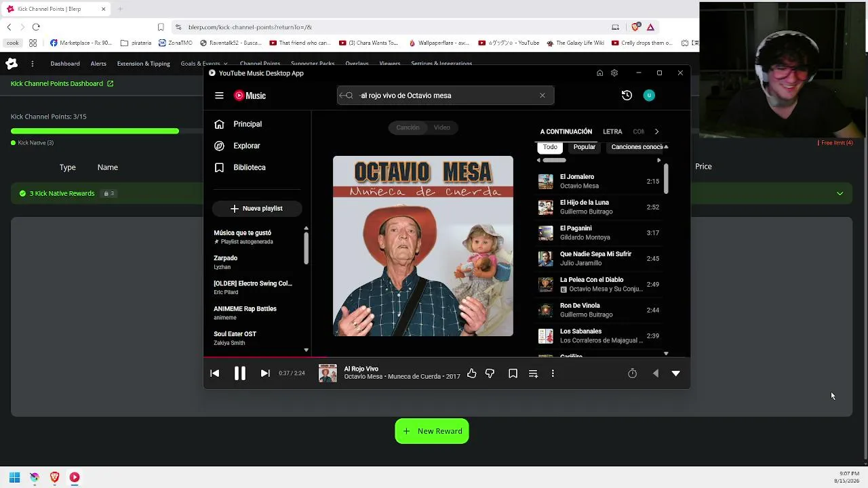The height and width of the screenshot is (488, 868).
Task: Pause the current song in YouTube Music
Action: [x=240, y=373]
